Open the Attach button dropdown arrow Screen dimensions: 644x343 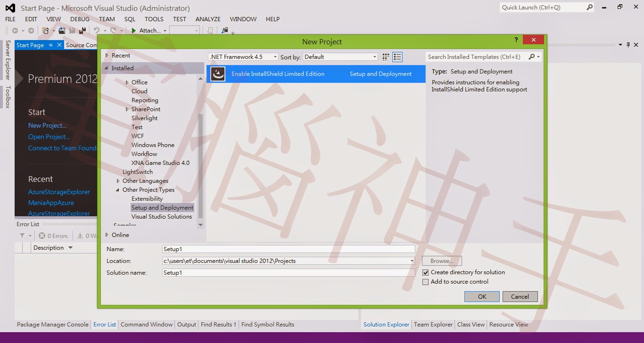tap(165, 31)
